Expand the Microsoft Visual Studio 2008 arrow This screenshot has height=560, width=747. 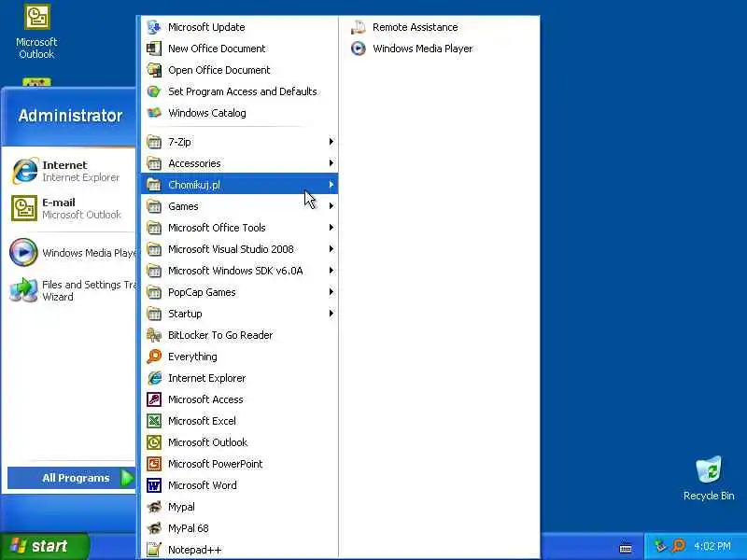(331, 249)
